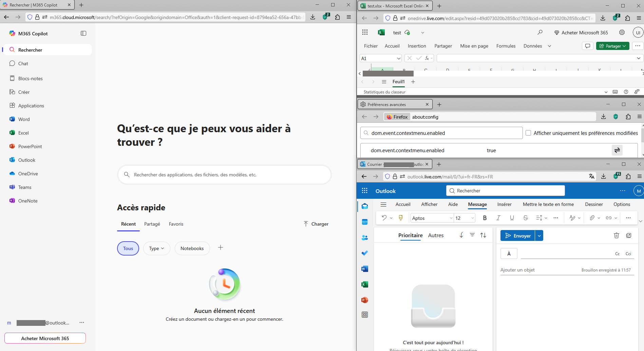644x351 pixels.
Task: Switch to the Partagé tab
Action: coord(152,224)
